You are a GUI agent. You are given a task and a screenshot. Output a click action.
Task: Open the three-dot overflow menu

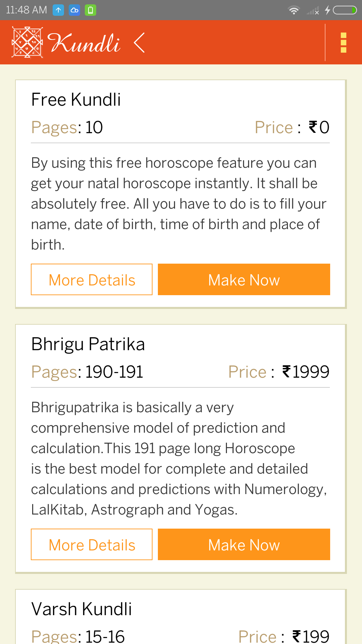point(343,43)
